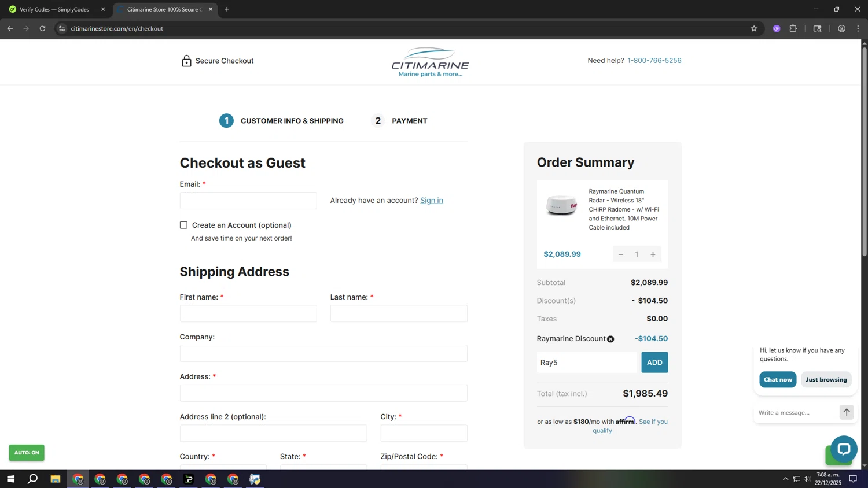Focus the Last name field
Viewport: 868px width, 488px height.
(399, 313)
